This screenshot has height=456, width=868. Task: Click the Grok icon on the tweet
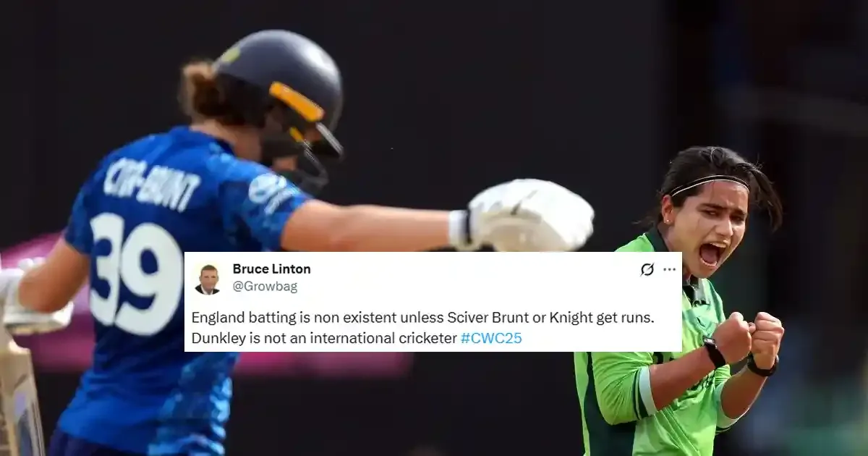pos(647,269)
